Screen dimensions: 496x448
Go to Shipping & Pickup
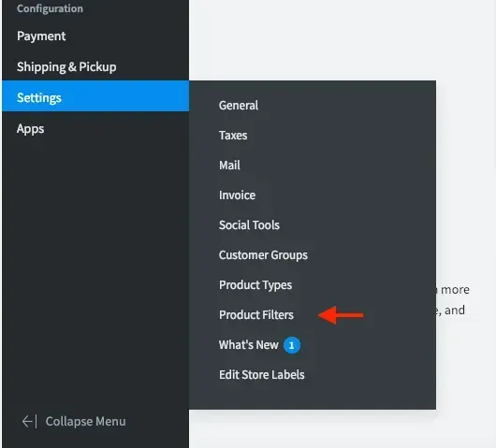(66, 66)
